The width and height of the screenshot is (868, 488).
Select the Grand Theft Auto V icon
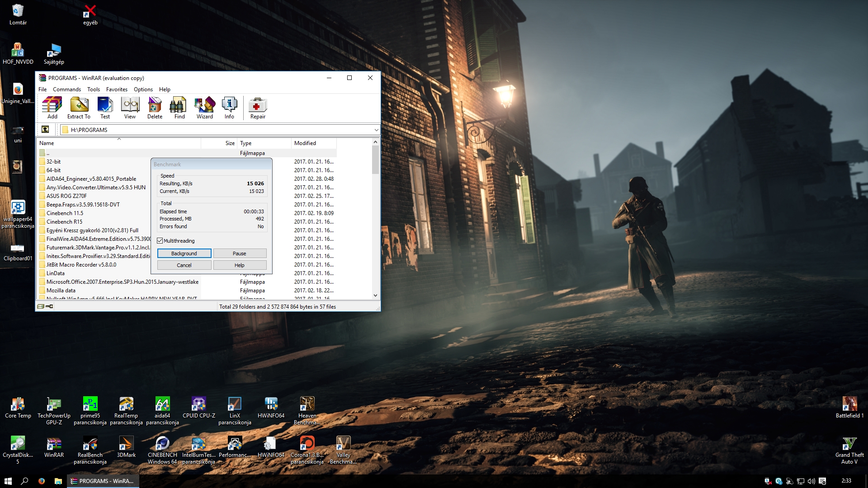click(x=849, y=450)
